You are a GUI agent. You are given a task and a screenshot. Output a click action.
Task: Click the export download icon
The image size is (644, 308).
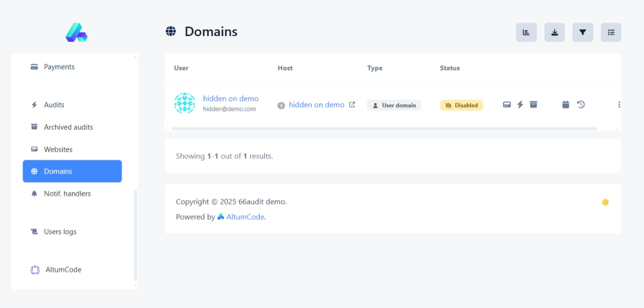[554, 32]
